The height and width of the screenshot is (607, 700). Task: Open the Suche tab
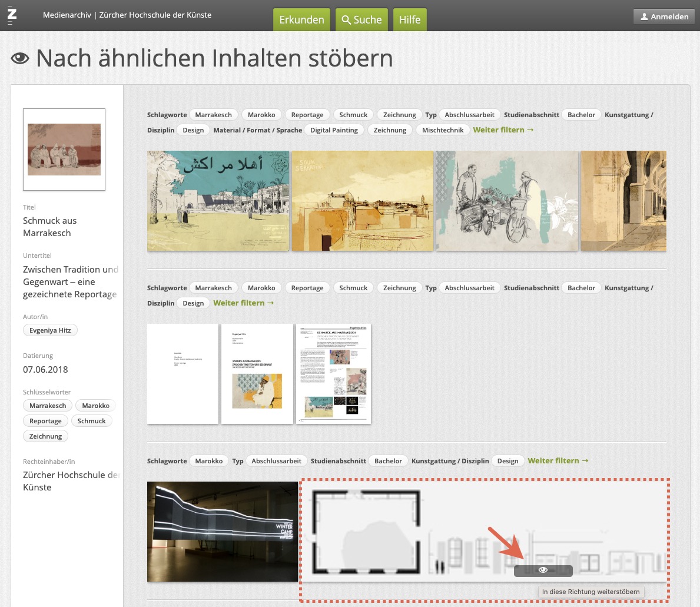[x=361, y=19]
